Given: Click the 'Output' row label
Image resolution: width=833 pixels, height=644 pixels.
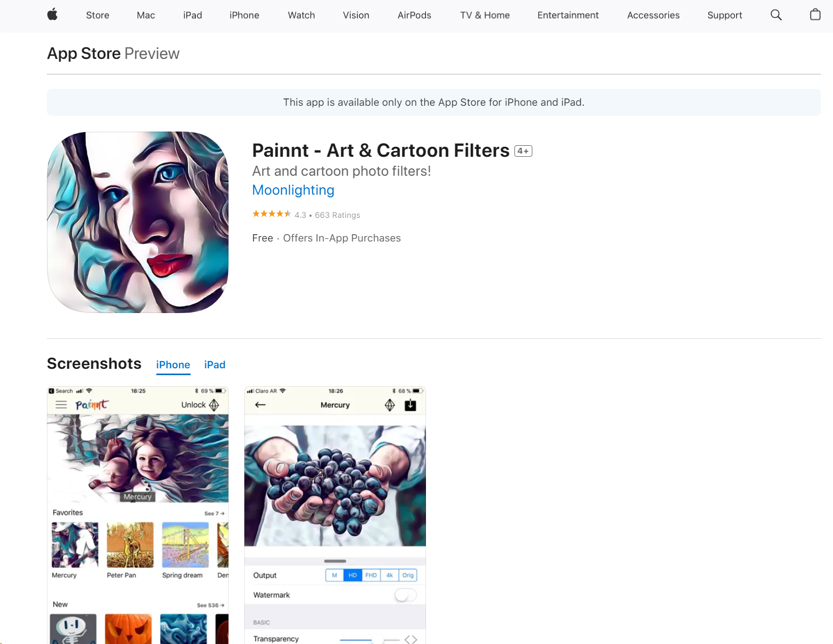Looking at the screenshot, I should pos(265,575).
